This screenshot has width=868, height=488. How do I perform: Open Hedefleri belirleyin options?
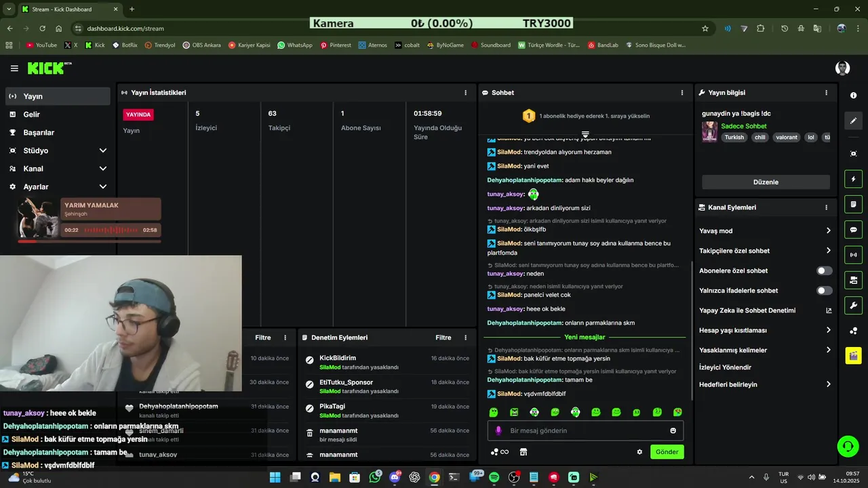pos(828,384)
